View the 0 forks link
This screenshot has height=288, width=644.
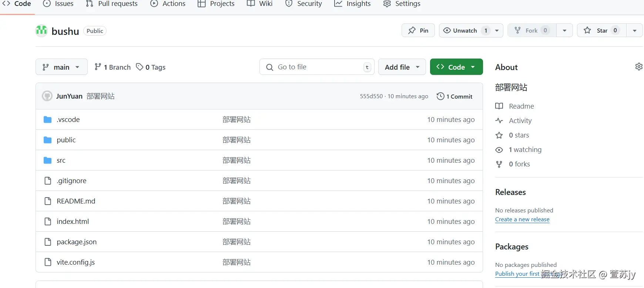[513, 164]
